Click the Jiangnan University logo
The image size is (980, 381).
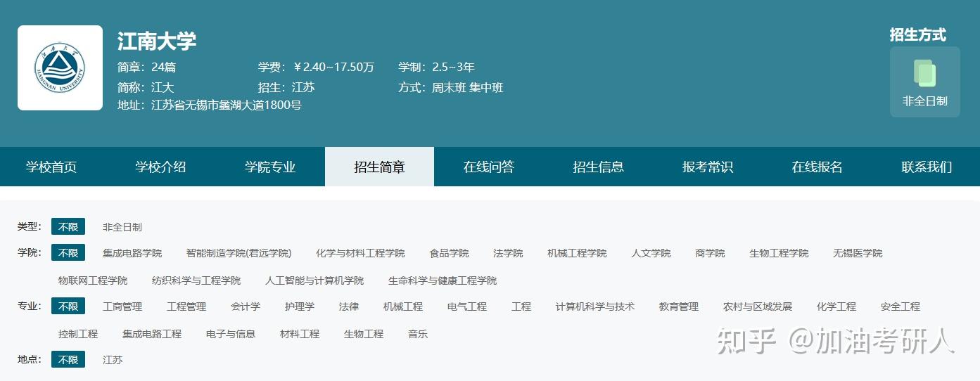60,68
